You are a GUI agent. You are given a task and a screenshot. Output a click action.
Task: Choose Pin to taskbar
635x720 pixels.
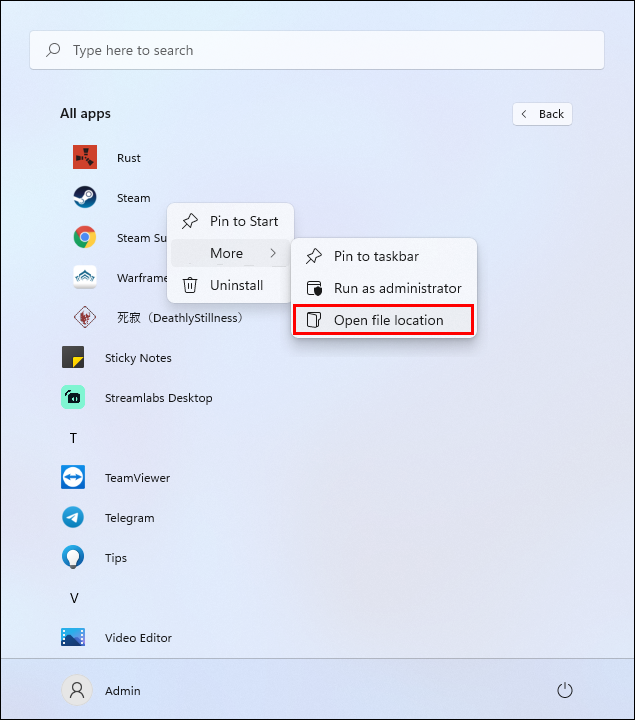coord(384,256)
